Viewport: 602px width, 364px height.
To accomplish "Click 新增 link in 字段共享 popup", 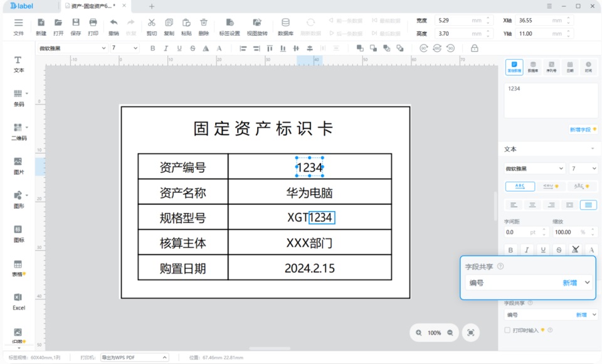I will (x=570, y=283).
